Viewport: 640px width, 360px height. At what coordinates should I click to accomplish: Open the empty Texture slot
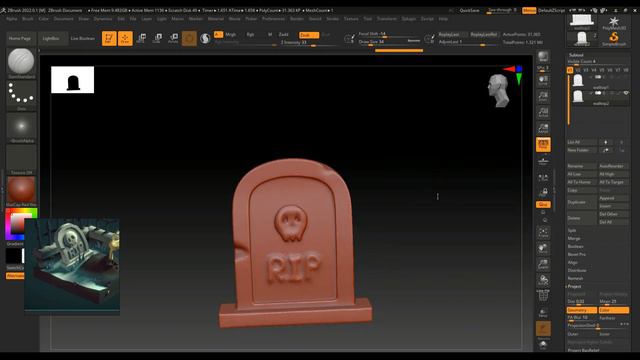(21, 159)
